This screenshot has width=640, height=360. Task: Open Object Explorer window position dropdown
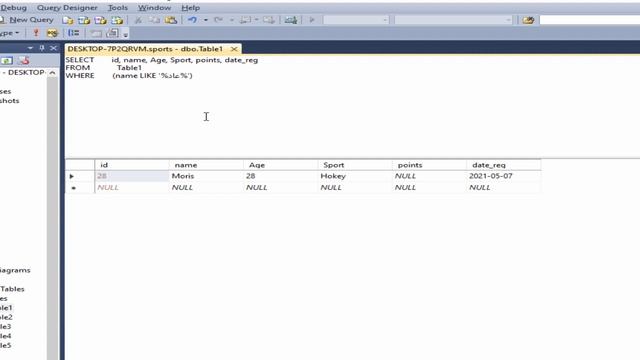[30, 48]
